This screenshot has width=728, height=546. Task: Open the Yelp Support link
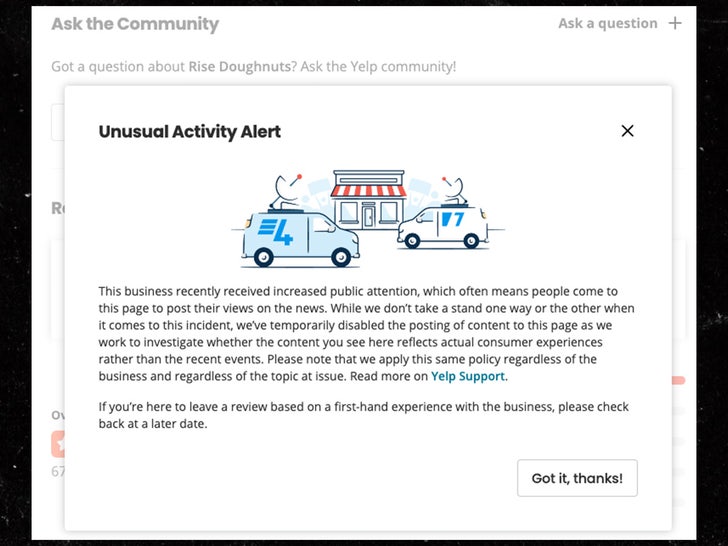(x=468, y=377)
